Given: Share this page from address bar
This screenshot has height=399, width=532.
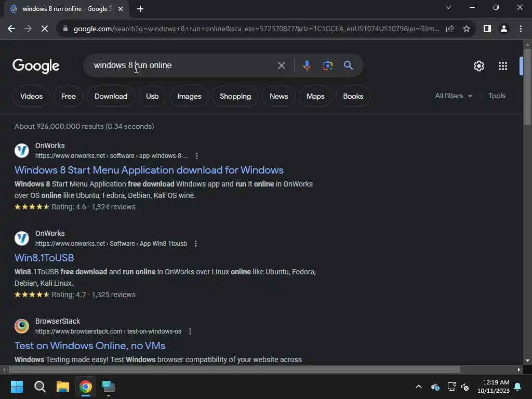Looking at the screenshot, I should 450,29.
